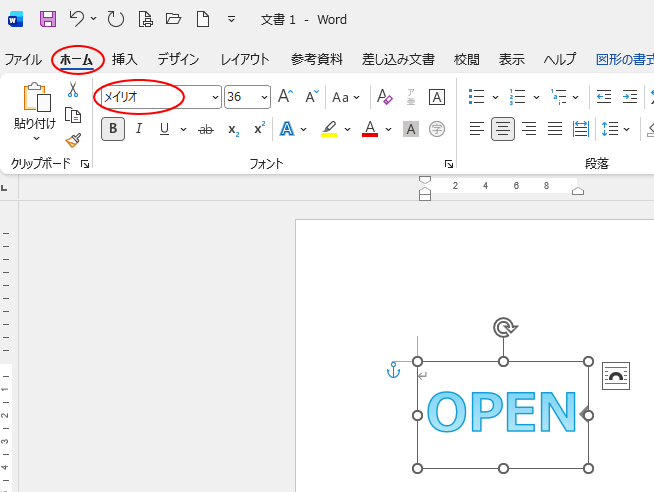Image resolution: width=654 pixels, height=492 pixels.
Task: Redo the last action
Action: pos(116,19)
